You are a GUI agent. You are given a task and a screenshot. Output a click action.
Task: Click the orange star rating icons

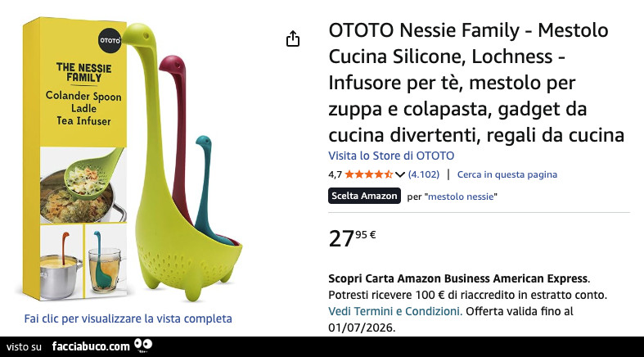368,174
